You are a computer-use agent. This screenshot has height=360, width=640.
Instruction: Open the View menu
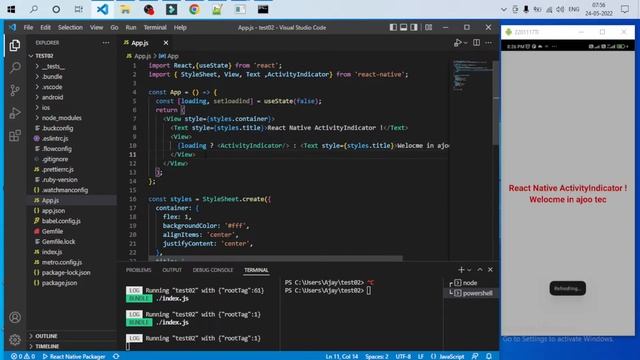coord(96,27)
